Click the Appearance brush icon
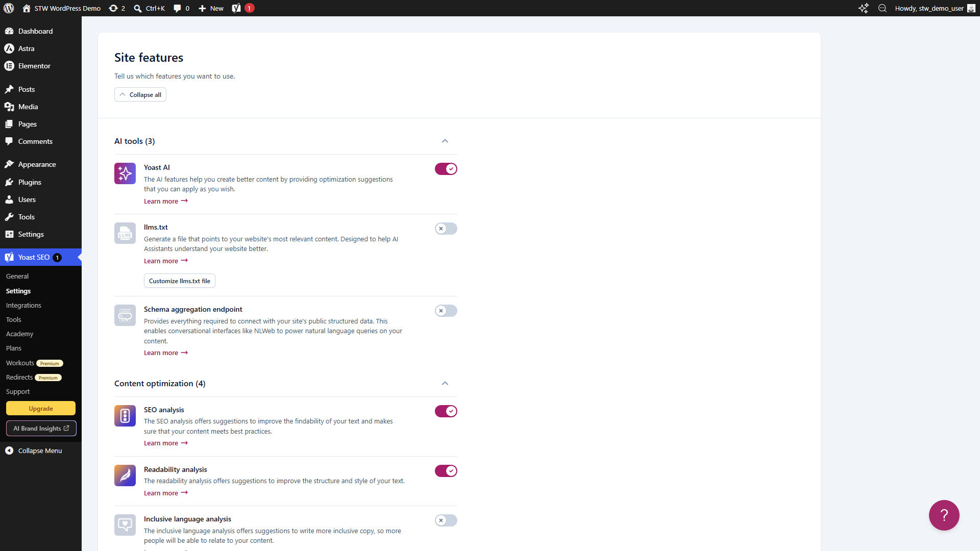 click(x=9, y=164)
